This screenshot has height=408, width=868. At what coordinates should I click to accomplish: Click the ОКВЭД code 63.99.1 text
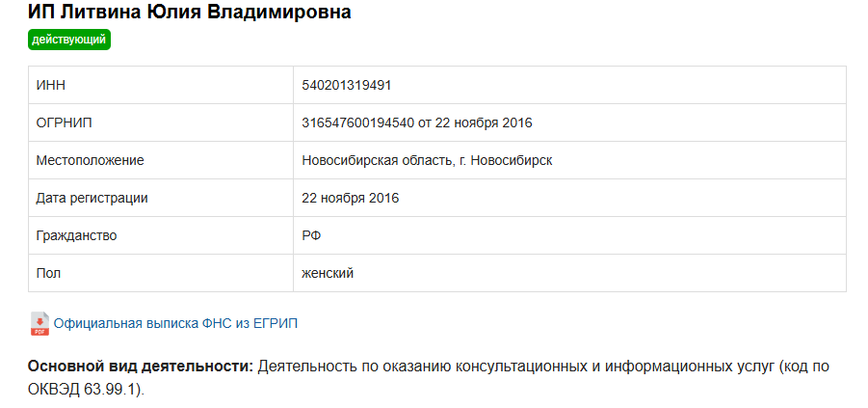(x=112, y=390)
